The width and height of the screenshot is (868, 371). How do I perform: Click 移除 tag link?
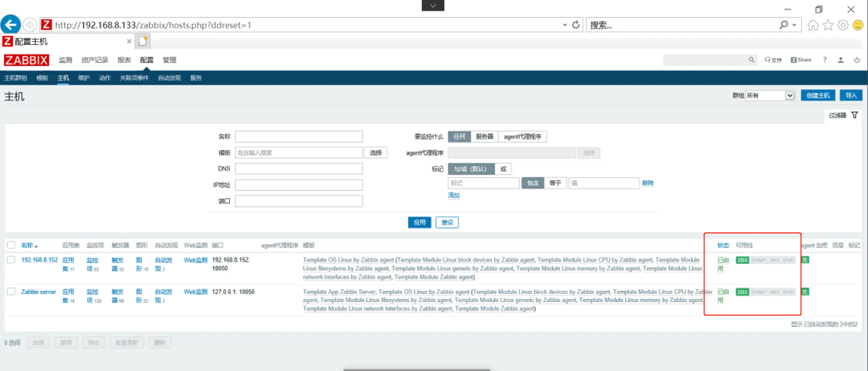point(648,183)
